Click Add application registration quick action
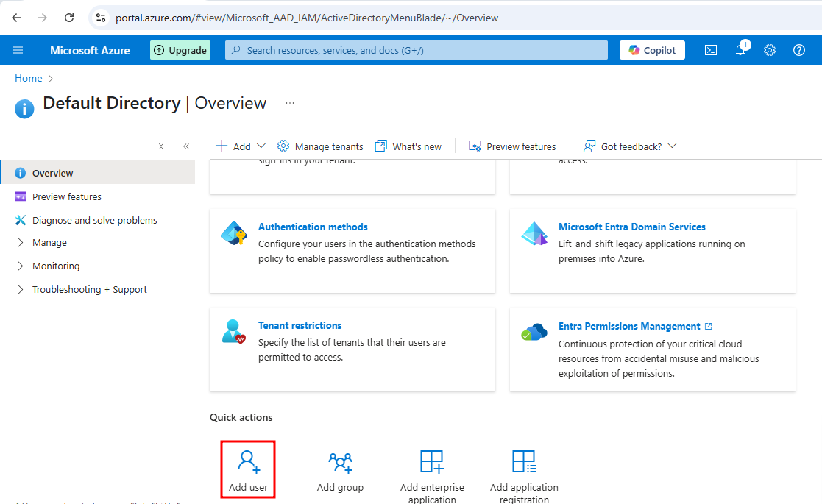The image size is (822, 504). click(x=524, y=476)
